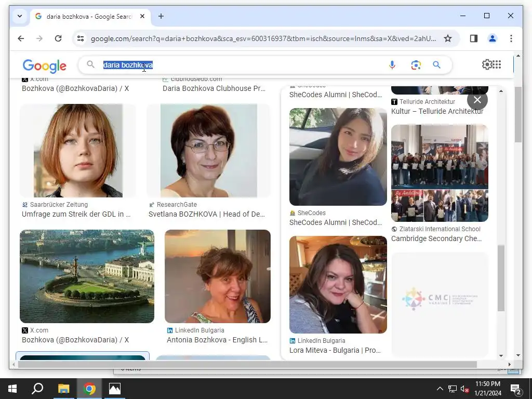Click the Zlatarski International School source label
This screenshot has height=399, width=532.
[436, 229]
